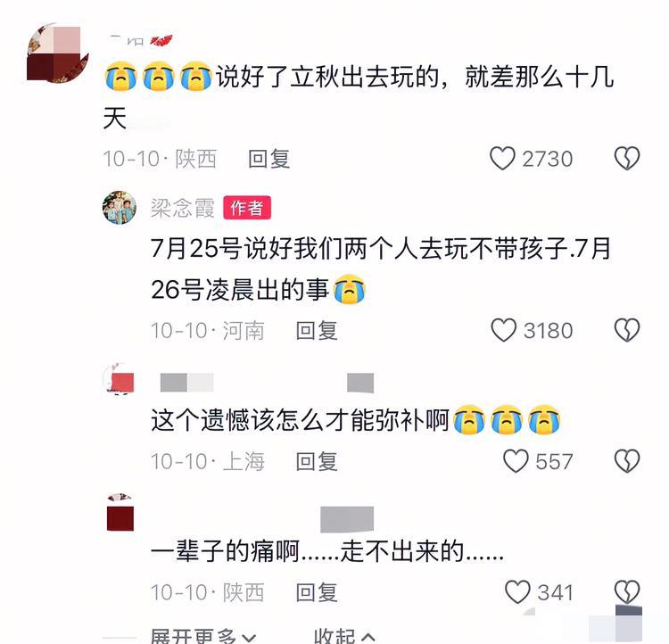669x644 pixels.
Task: Like the author's reply with 3180 likes
Action: coord(503,330)
